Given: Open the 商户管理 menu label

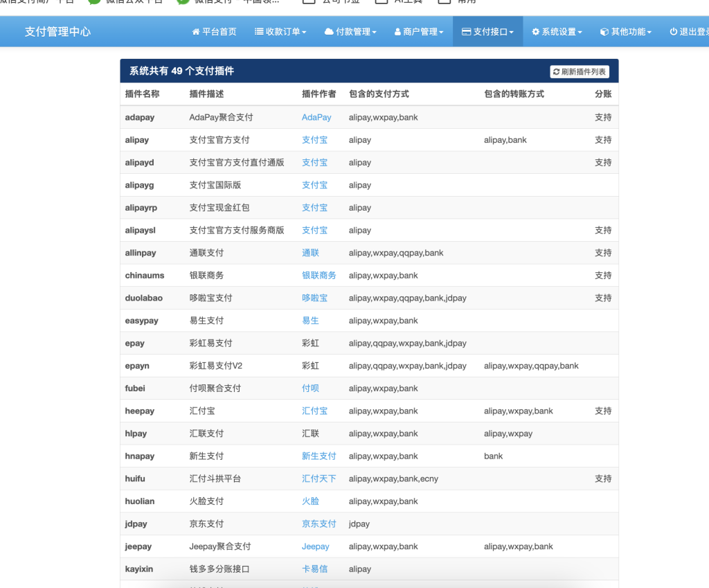Looking at the screenshot, I should tap(420, 32).
